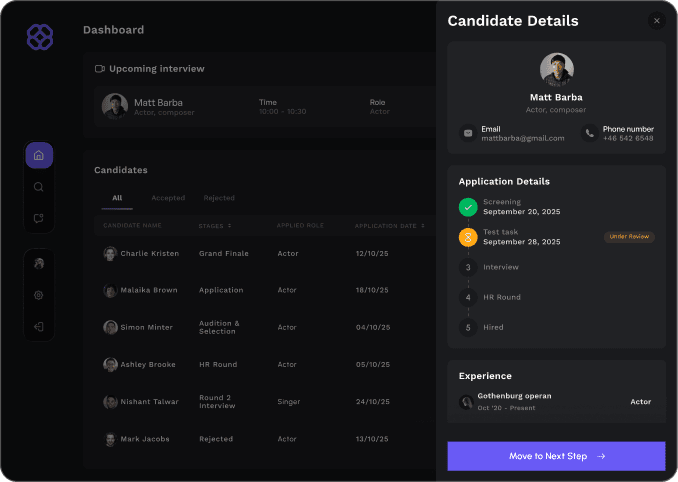Sort by the Stages column arrows
The height and width of the screenshot is (482, 678).
pyautogui.click(x=230, y=226)
